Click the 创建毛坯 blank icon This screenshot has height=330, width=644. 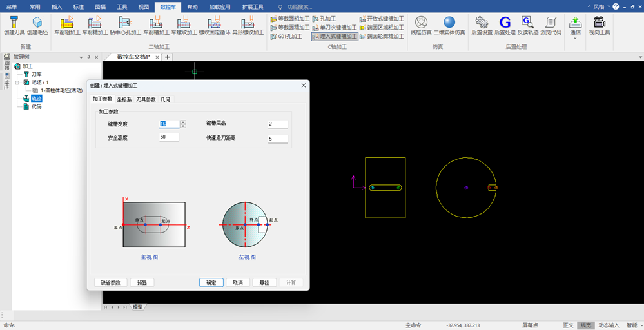pyautogui.click(x=37, y=22)
